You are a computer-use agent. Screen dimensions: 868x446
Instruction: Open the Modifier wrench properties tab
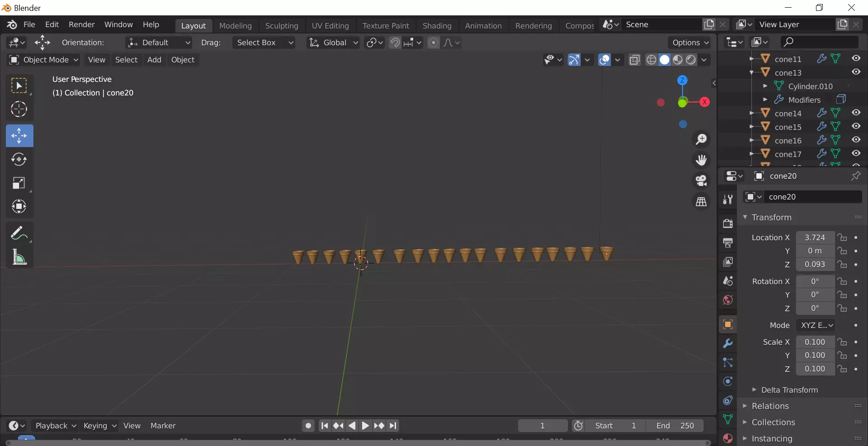tap(727, 343)
